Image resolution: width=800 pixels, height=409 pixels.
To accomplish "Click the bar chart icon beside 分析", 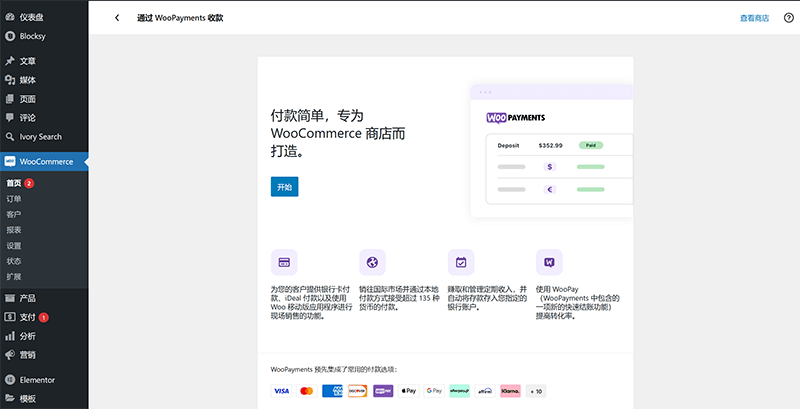I will coord(10,336).
